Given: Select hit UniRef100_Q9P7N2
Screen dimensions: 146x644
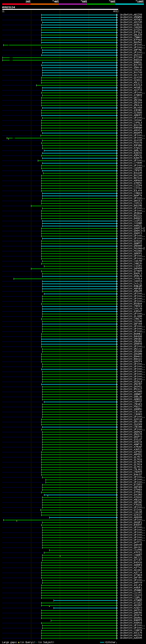Looking at the screenshot, I should (131, 50).
